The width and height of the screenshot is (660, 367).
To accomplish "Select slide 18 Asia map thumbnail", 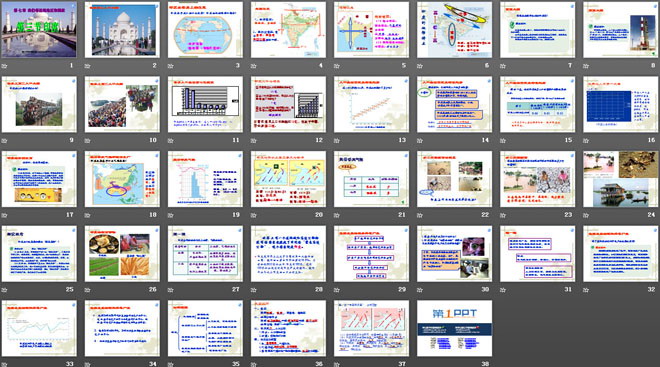I will pyautogui.click(x=122, y=179).
